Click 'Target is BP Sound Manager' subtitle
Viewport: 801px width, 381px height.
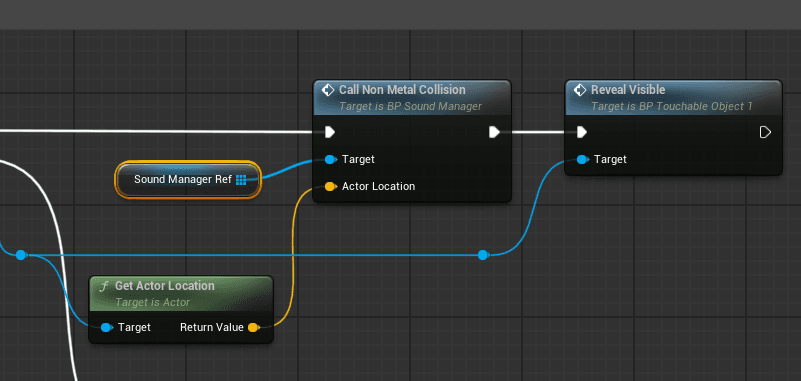tap(410, 106)
